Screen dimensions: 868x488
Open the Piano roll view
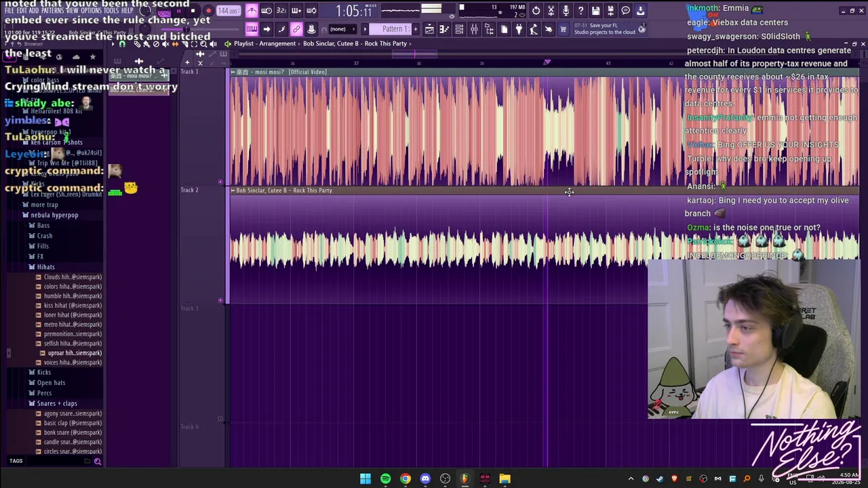pyautogui.click(x=444, y=29)
